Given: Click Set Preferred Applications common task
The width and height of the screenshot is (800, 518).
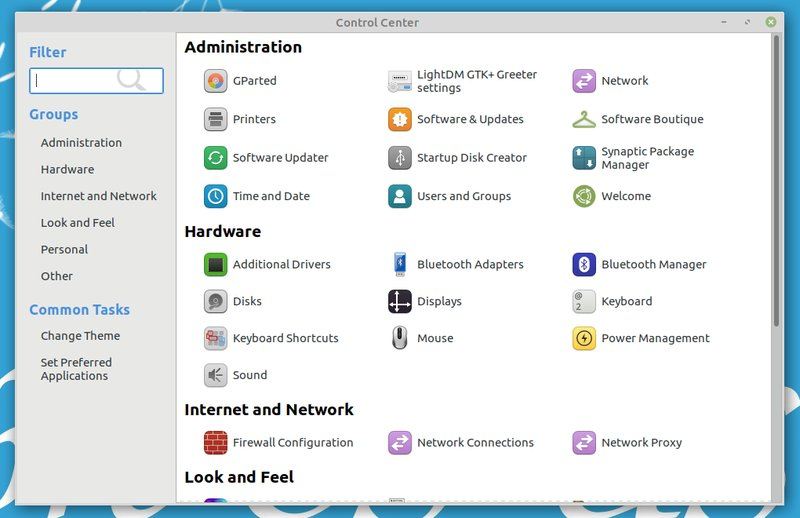Looking at the screenshot, I should 76,369.
